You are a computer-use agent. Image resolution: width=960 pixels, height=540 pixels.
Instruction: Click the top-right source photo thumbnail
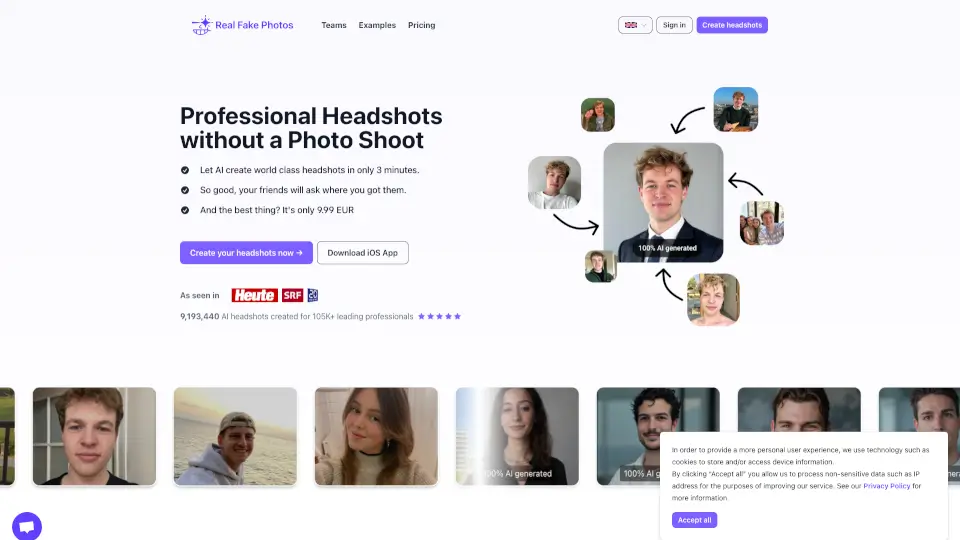pos(735,109)
